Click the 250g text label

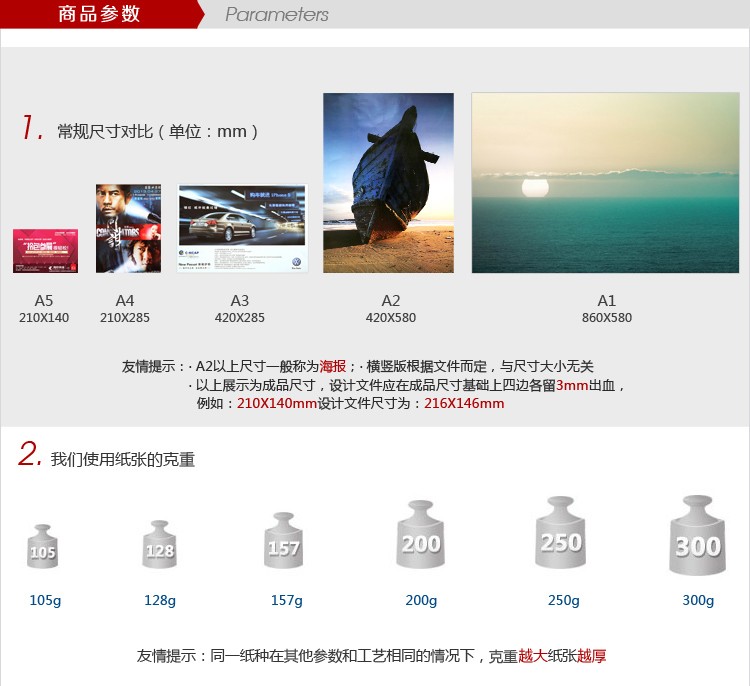click(563, 600)
